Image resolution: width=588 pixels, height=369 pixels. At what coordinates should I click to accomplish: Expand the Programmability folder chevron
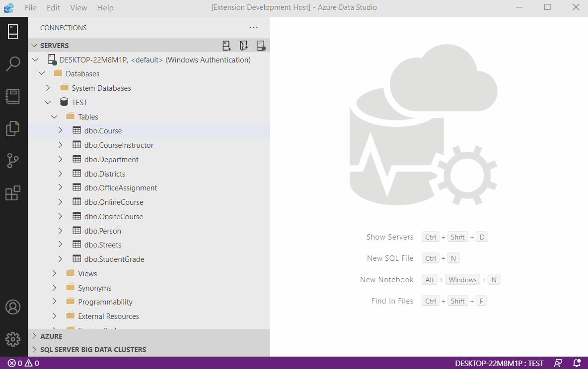(54, 302)
